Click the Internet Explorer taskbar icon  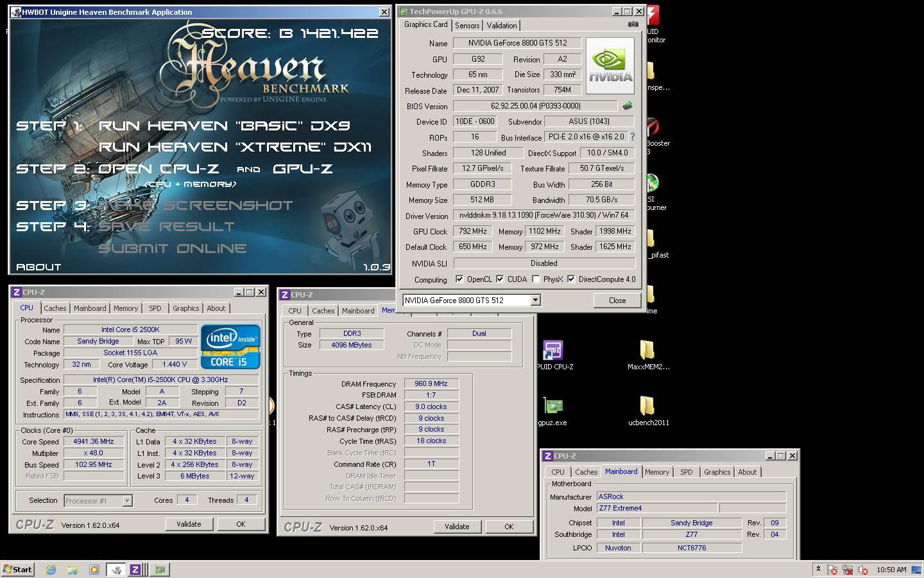click(51, 569)
